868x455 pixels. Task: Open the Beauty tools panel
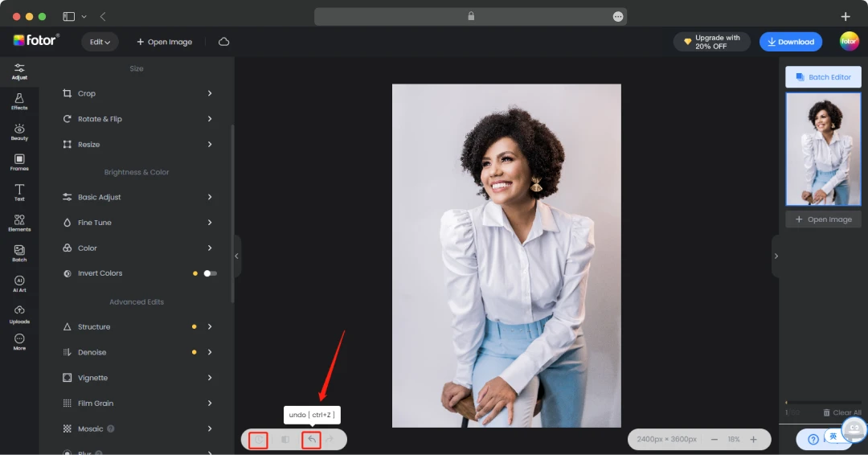19,132
